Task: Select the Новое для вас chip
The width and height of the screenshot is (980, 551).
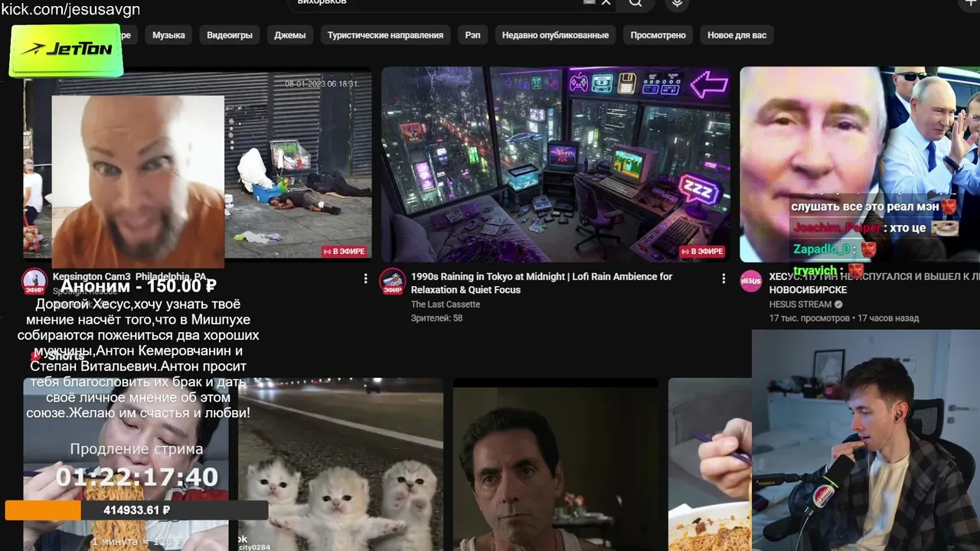Action: click(737, 35)
